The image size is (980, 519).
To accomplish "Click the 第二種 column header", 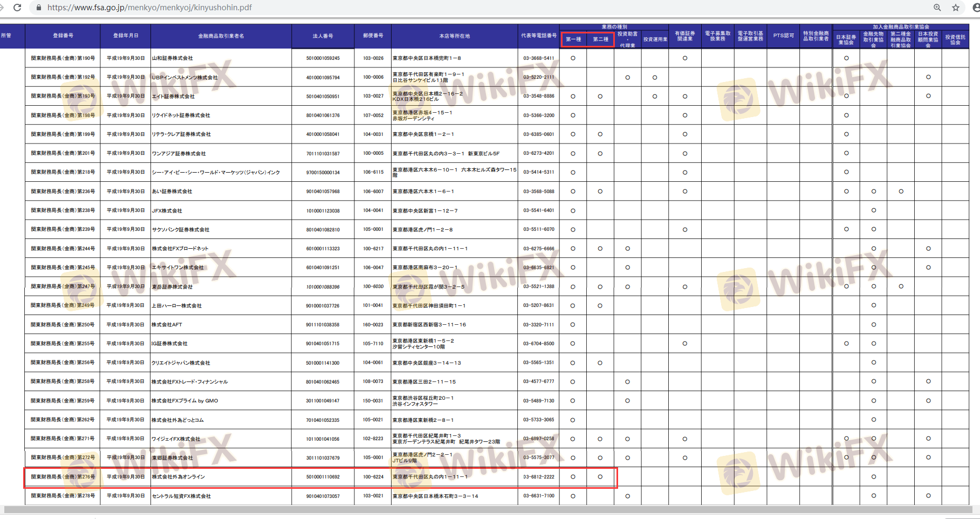I will (600, 39).
